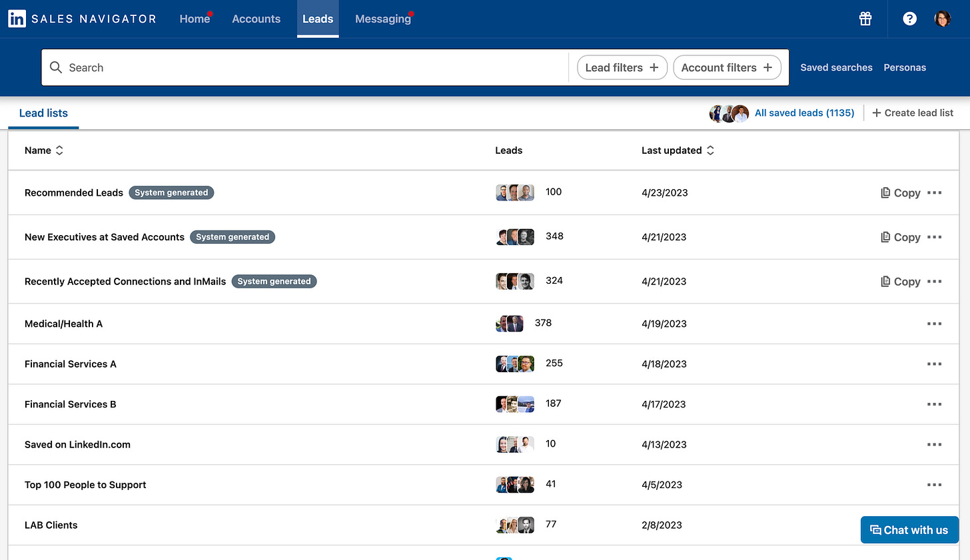Screen dimensions: 970x560
Task: Open the Messaging tab
Action: tap(383, 19)
